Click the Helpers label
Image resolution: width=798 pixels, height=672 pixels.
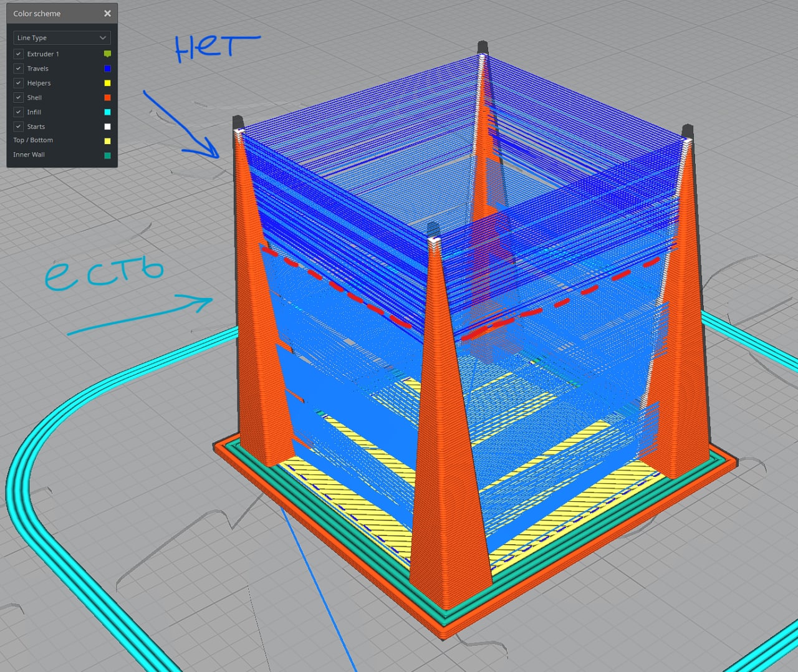pyautogui.click(x=39, y=83)
